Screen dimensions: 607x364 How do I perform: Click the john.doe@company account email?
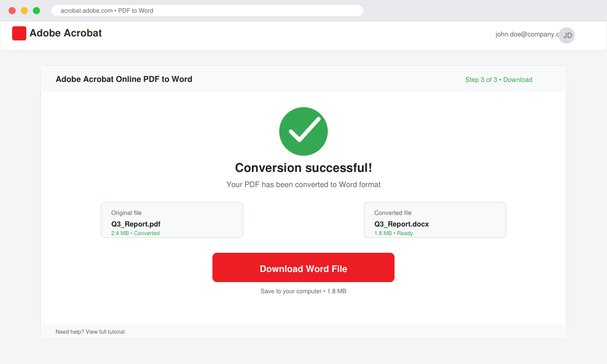(527, 34)
